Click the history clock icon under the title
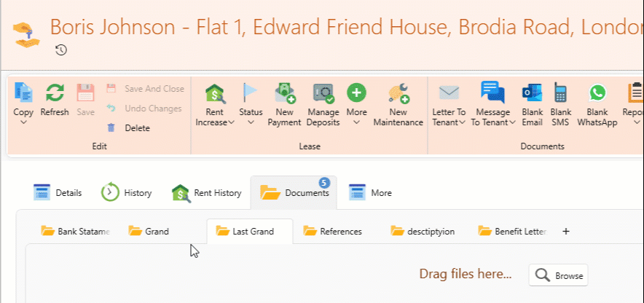This screenshot has height=303, width=644. pos(61,50)
